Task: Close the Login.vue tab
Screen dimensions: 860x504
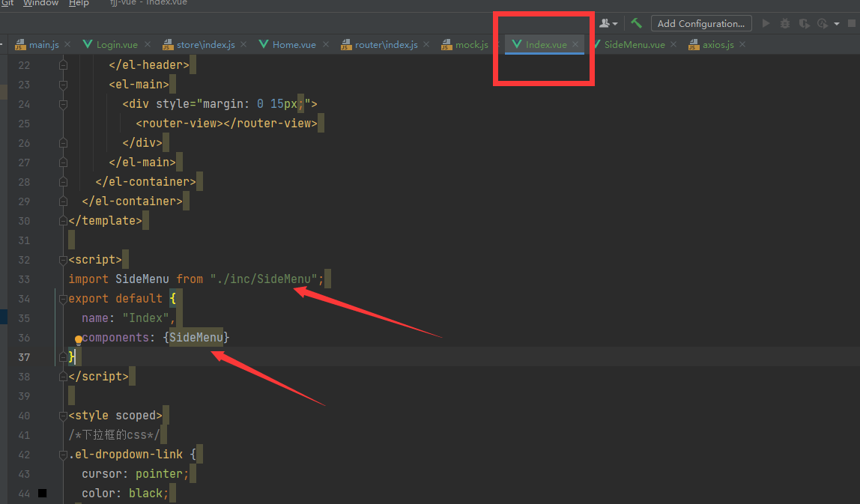Action: tap(148, 44)
